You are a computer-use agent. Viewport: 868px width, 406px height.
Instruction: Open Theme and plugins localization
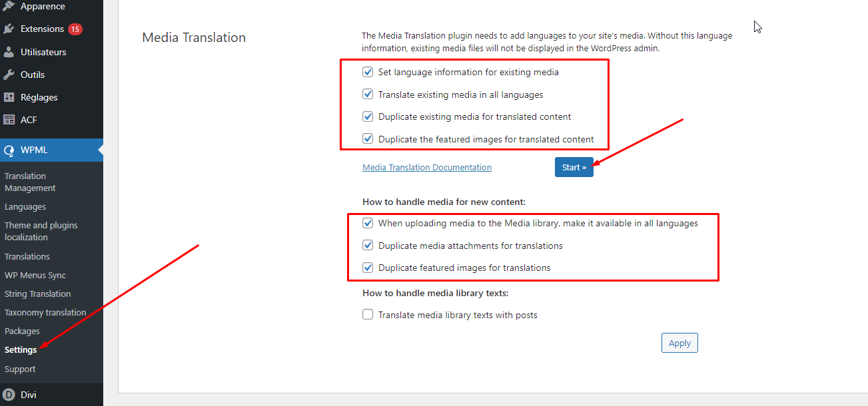point(41,232)
